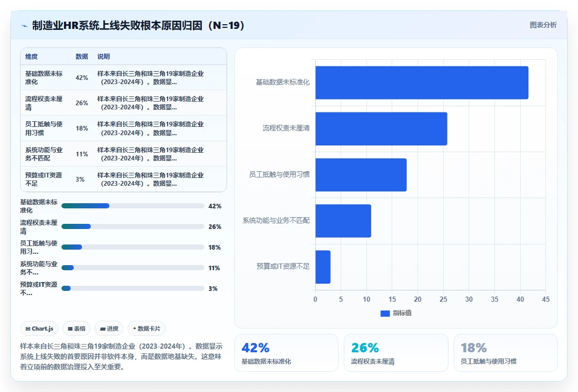Click the 维度 column header
This screenshot has width=578, height=392.
pyautogui.click(x=31, y=57)
